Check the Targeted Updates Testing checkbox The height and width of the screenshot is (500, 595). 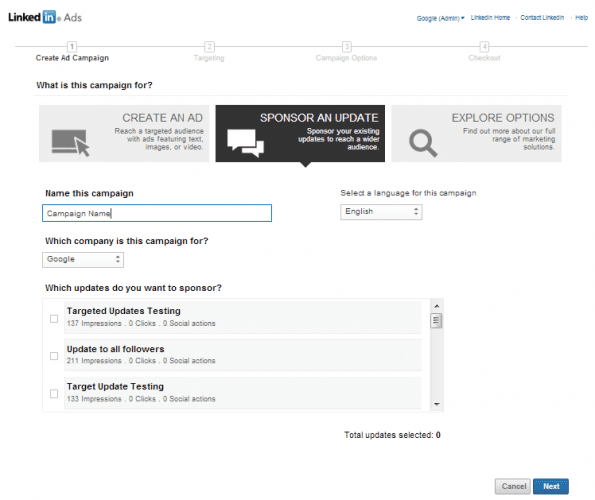point(54,319)
